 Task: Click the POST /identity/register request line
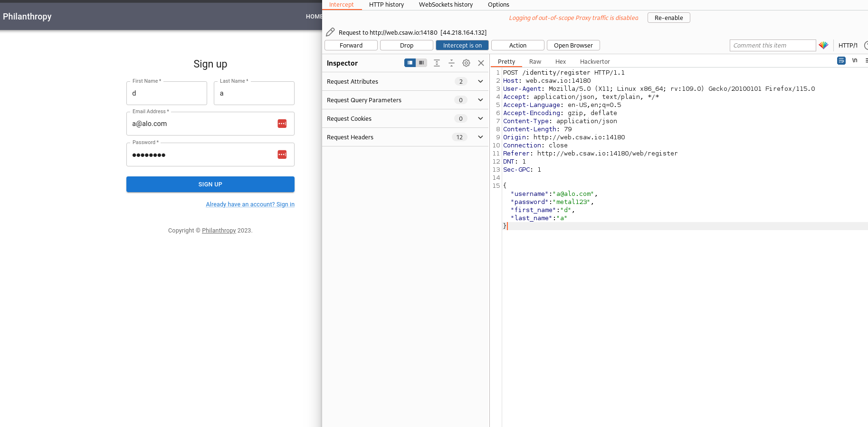564,73
